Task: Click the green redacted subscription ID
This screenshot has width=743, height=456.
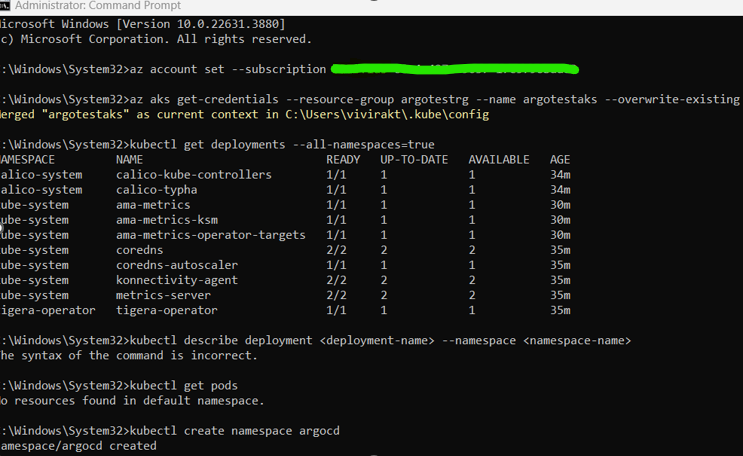Action: point(455,69)
